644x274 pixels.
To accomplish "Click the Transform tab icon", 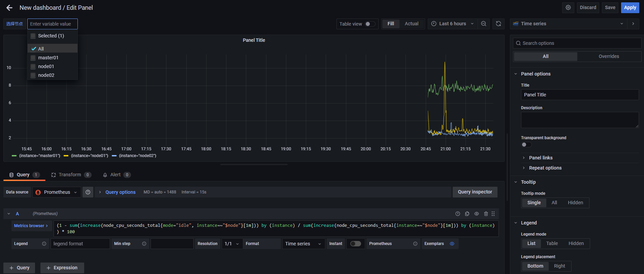I will coord(53,175).
